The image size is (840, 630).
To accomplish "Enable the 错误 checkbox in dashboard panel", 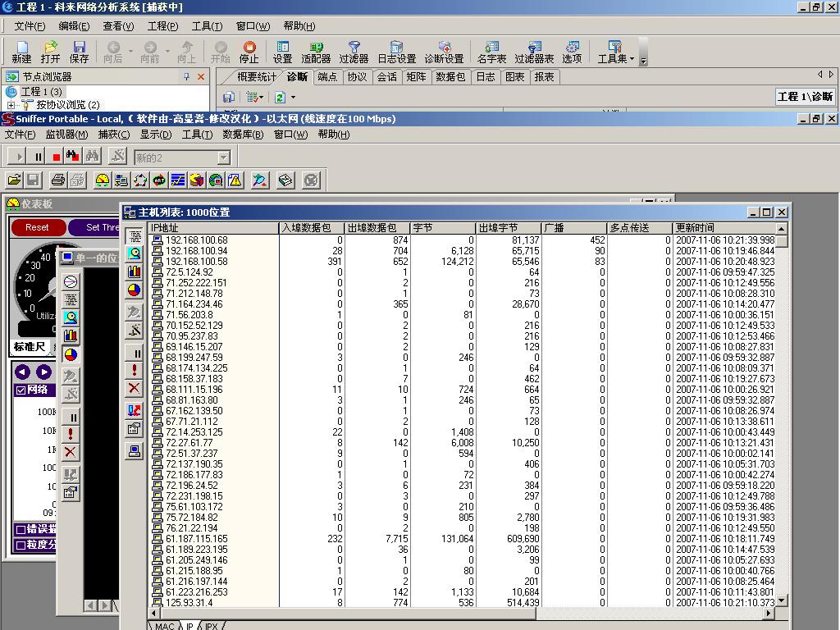I will (x=21, y=529).
